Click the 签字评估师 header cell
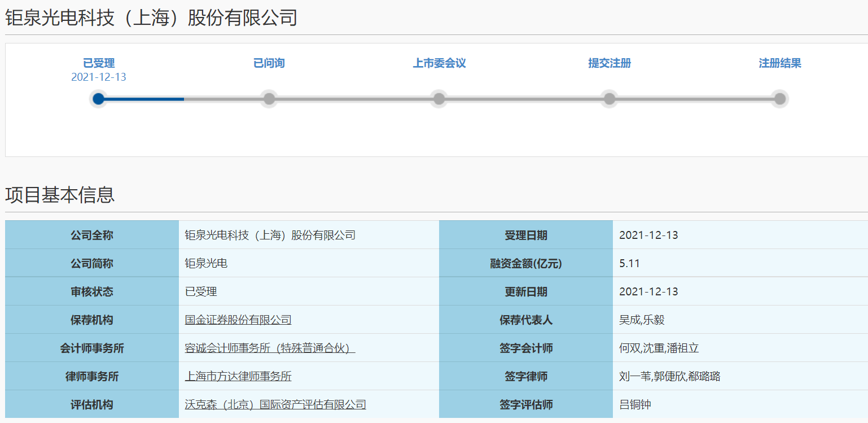Viewport: 868px width, 423px height. 526,404
